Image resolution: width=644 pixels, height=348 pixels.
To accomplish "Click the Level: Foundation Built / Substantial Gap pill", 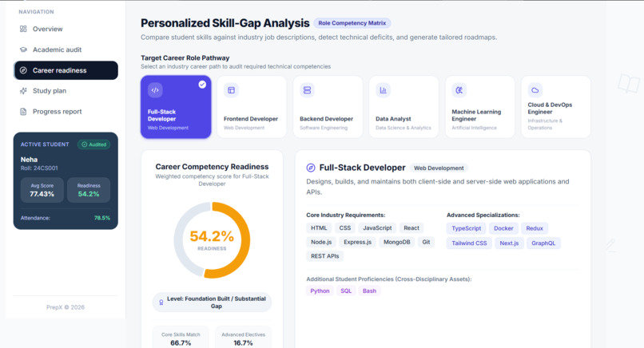I will 212,303.
